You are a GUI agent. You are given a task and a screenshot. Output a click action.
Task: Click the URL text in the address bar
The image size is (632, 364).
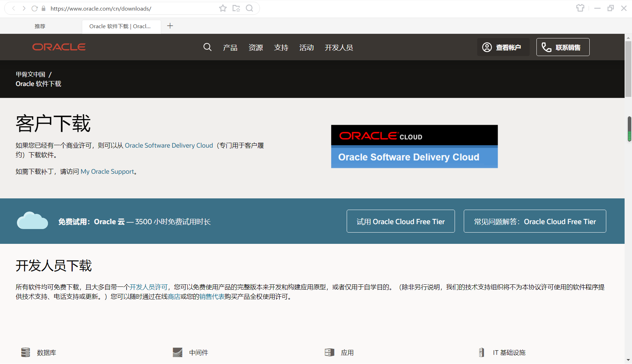point(101,8)
